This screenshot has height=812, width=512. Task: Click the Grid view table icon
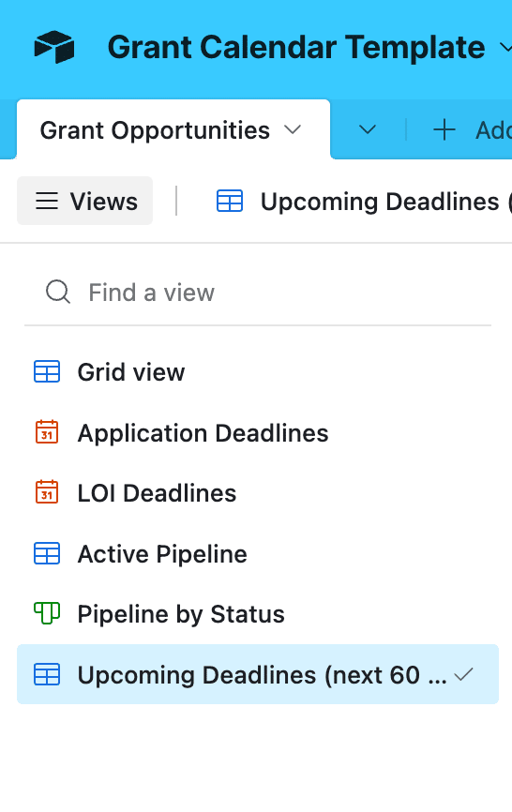(x=47, y=372)
